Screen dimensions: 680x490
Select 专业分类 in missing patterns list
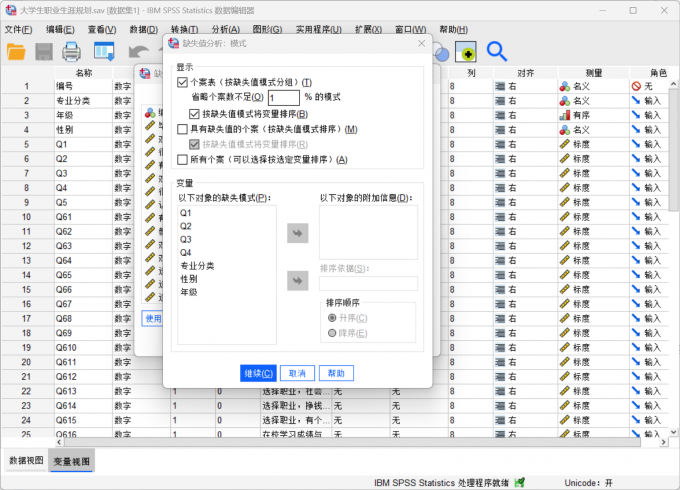(196, 265)
